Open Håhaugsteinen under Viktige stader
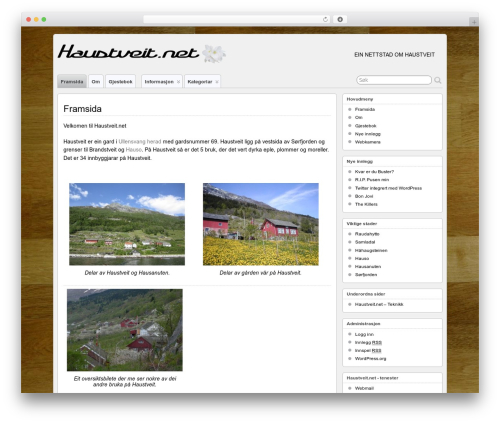500x423 pixels. [371, 250]
